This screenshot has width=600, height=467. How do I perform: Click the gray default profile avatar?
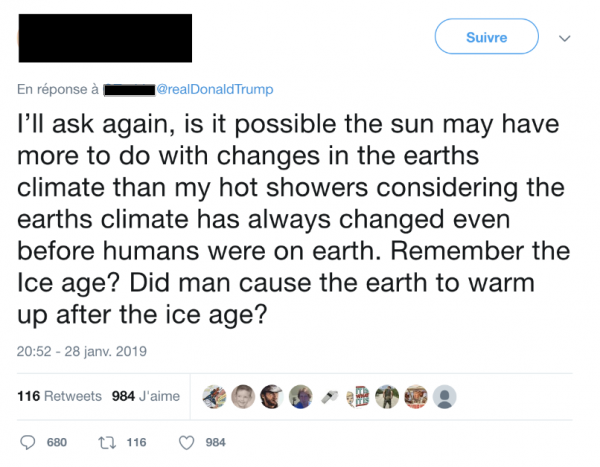tap(445, 396)
